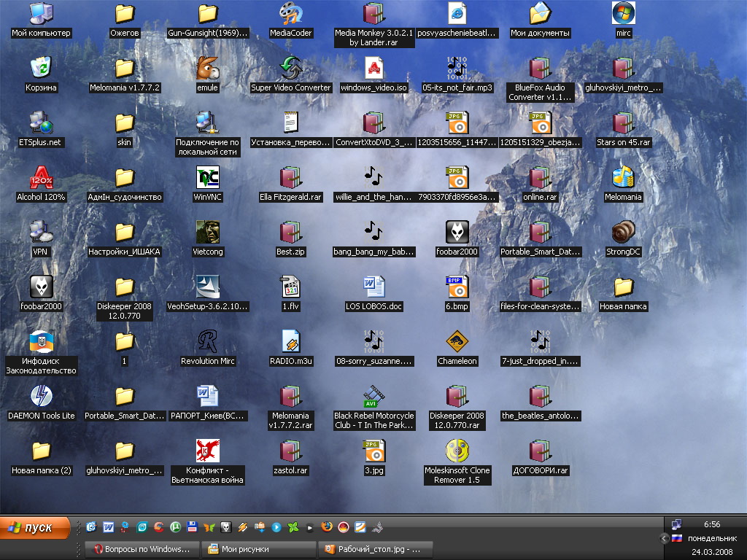Switch to the Вопросы по Windows taskbar window
The height and width of the screenshot is (560, 747).
pos(140,549)
